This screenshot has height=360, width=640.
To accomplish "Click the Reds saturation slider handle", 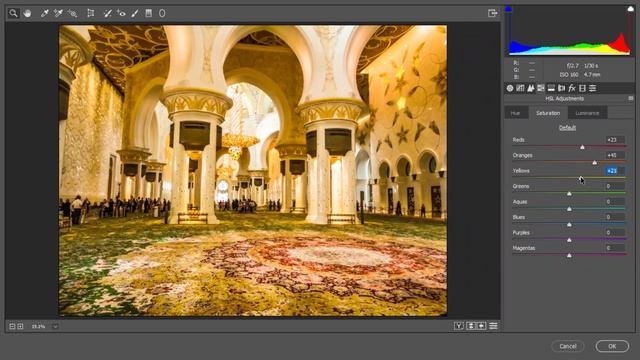I will point(582,147).
